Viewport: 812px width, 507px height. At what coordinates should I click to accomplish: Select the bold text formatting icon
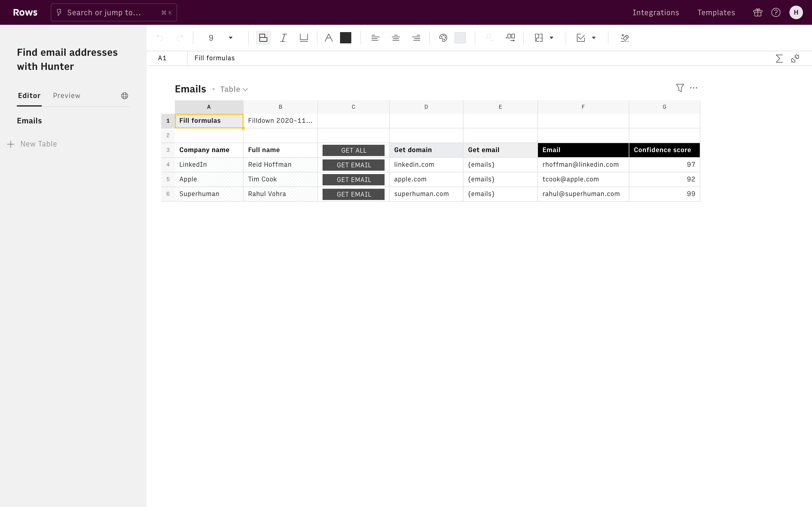[263, 37]
